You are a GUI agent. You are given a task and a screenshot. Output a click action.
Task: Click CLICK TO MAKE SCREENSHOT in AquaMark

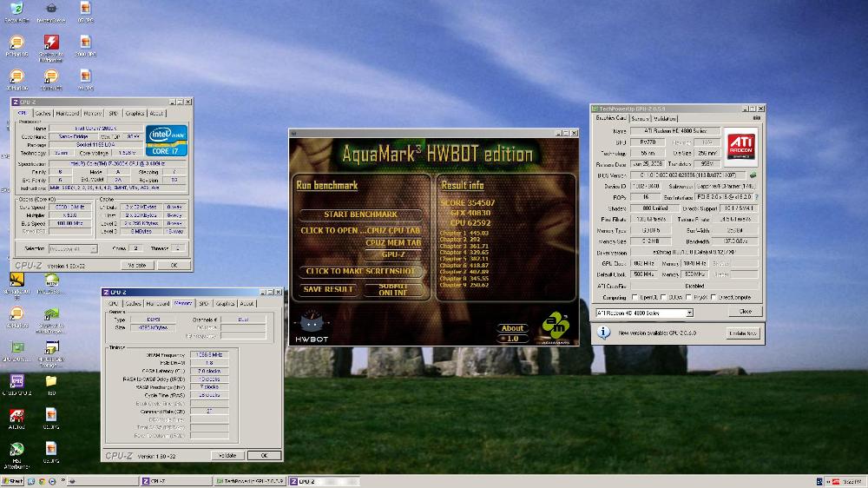click(x=361, y=272)
